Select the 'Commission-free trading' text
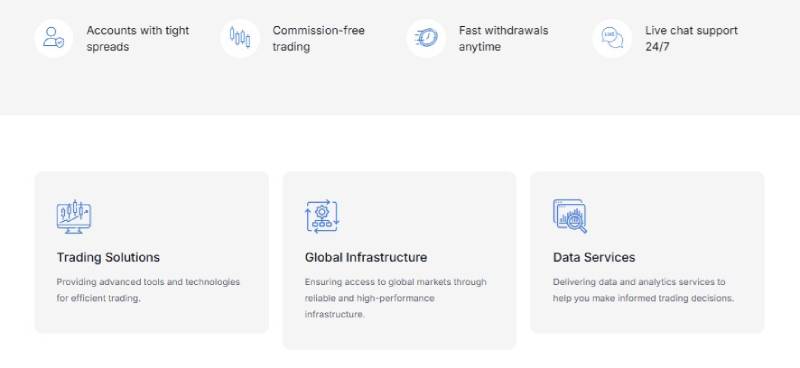The image size is (800, 368). click(x=319, y=38)
